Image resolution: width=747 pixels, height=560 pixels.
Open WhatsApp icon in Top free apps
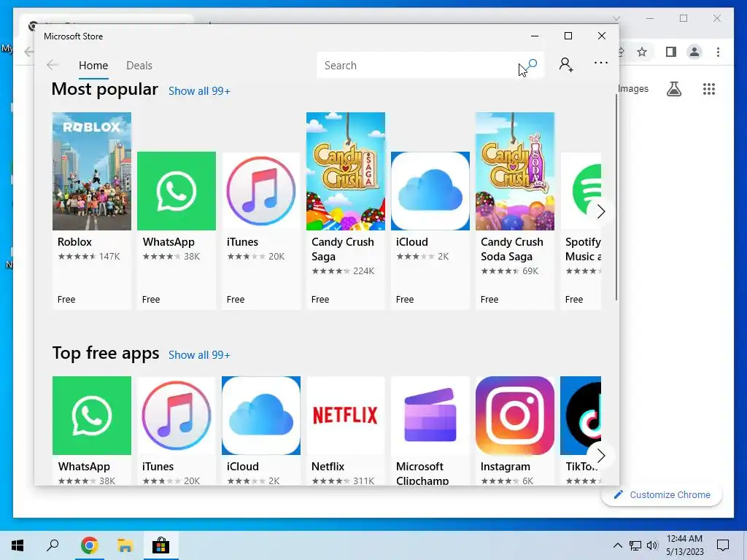[x=91, y=416]
